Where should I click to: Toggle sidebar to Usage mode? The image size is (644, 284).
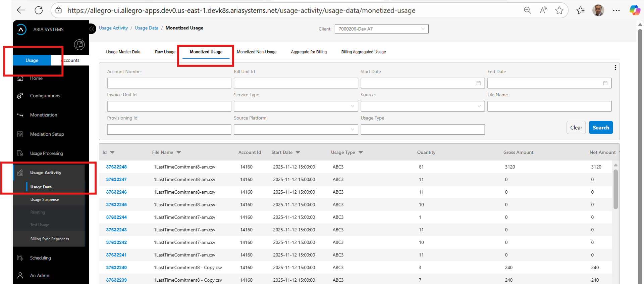[x=32, y=60]
